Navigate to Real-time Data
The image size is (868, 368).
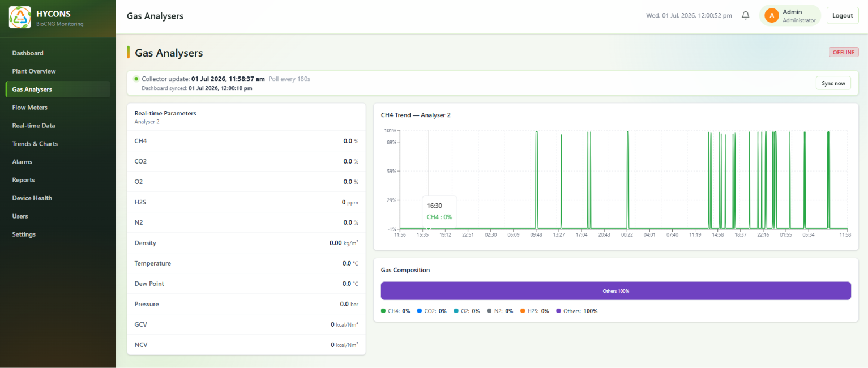58,126
